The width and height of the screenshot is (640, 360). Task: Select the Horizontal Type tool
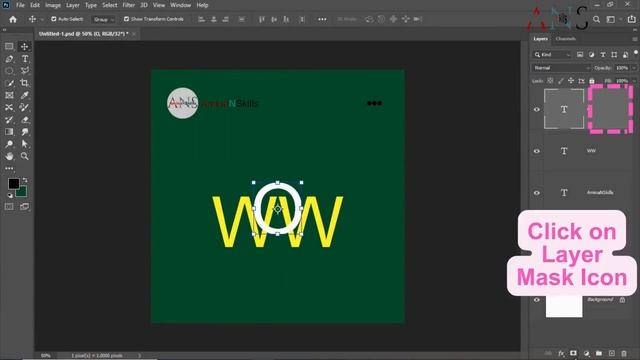pyautogui.click(x=24, y=59)
